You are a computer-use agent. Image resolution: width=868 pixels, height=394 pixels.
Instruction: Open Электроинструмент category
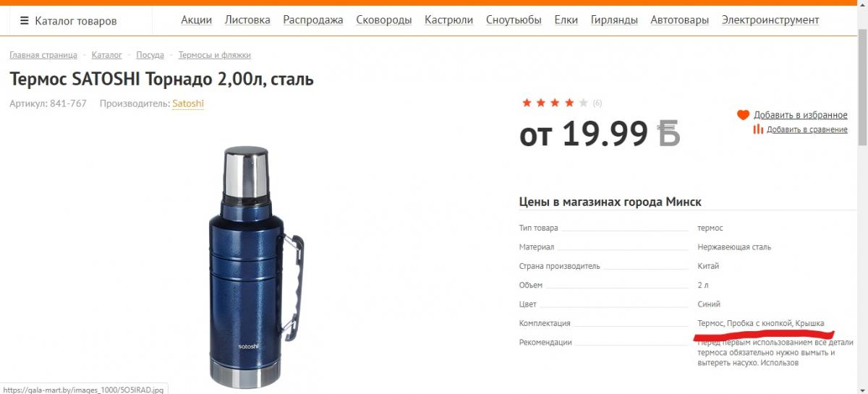click(x=770, y=20)
